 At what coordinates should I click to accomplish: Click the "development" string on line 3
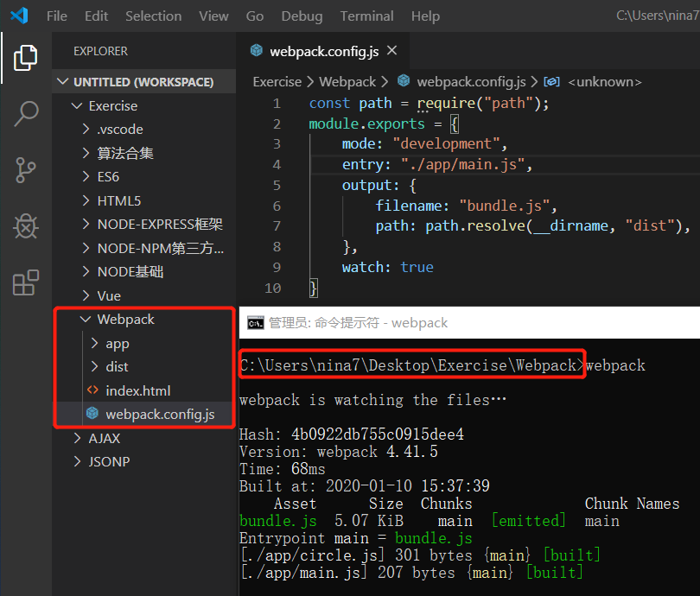[x=446, y=143]
